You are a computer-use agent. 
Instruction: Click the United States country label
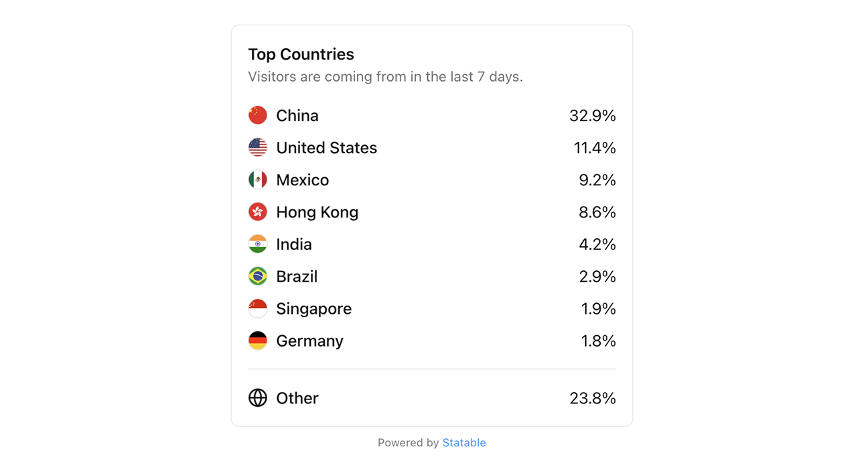point(327,148)
